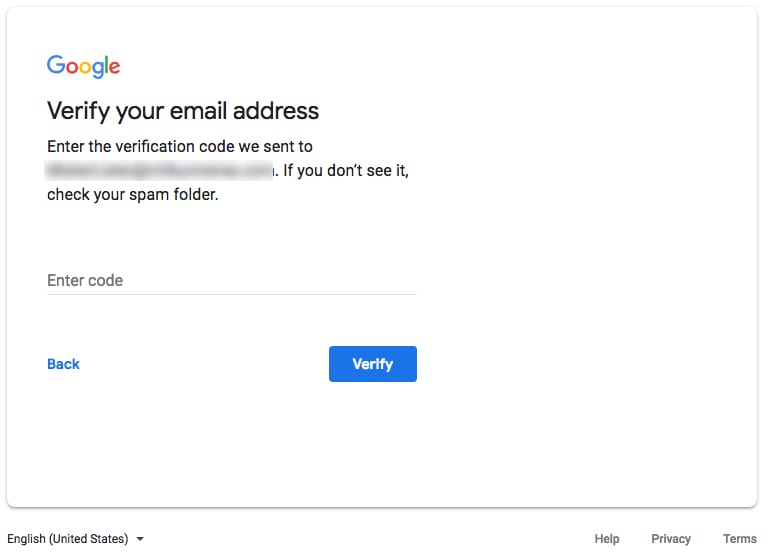Click the 'Enter the verification code we sent to' line
This screenshot has height=560, width=771.
point(180,147)
